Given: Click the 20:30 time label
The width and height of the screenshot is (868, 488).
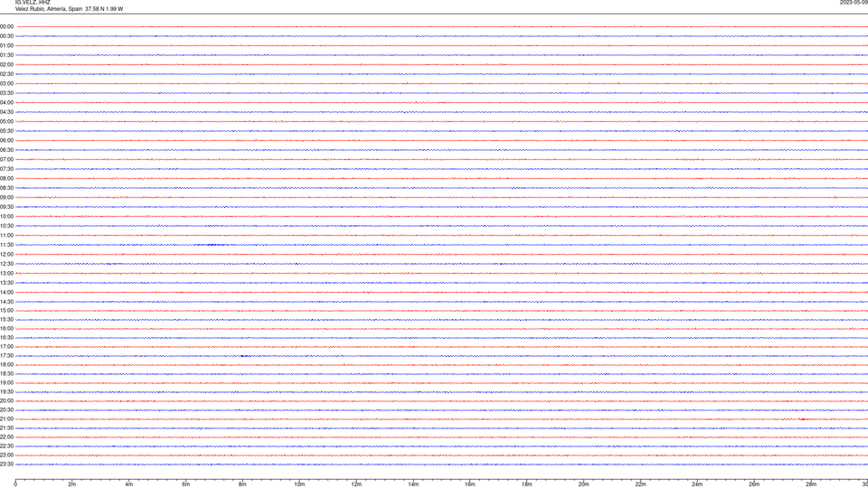Looking at the screenshot, I should (x=6, y=410).
